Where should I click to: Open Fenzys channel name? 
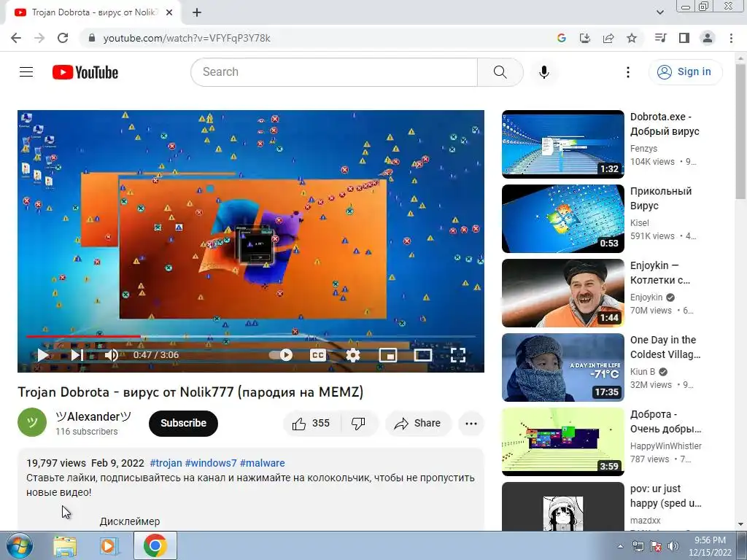coord(643,149)
